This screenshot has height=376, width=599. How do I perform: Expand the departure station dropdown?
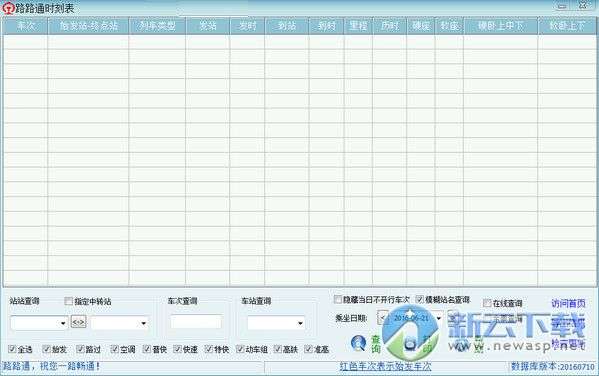click(63, 323)
